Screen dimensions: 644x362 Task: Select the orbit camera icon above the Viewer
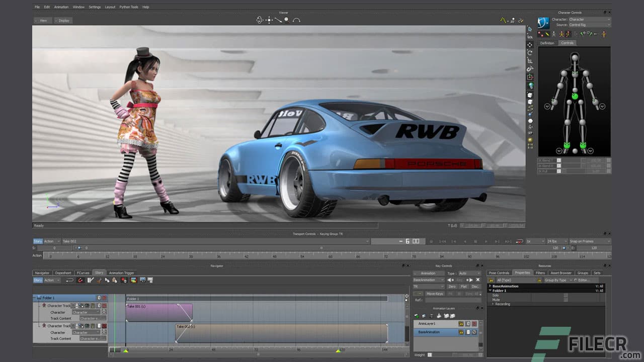260,20
